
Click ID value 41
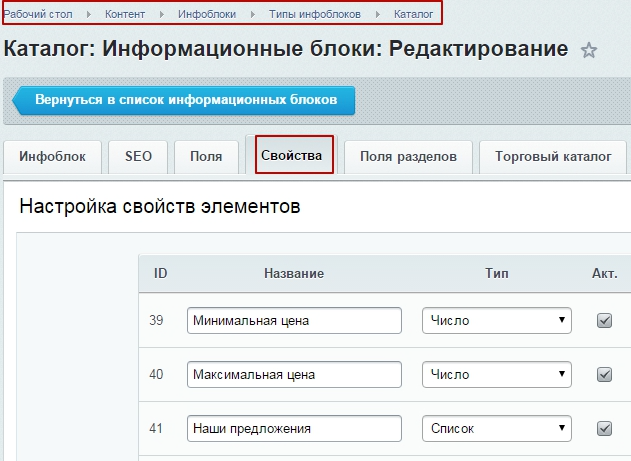pos(156,428)
